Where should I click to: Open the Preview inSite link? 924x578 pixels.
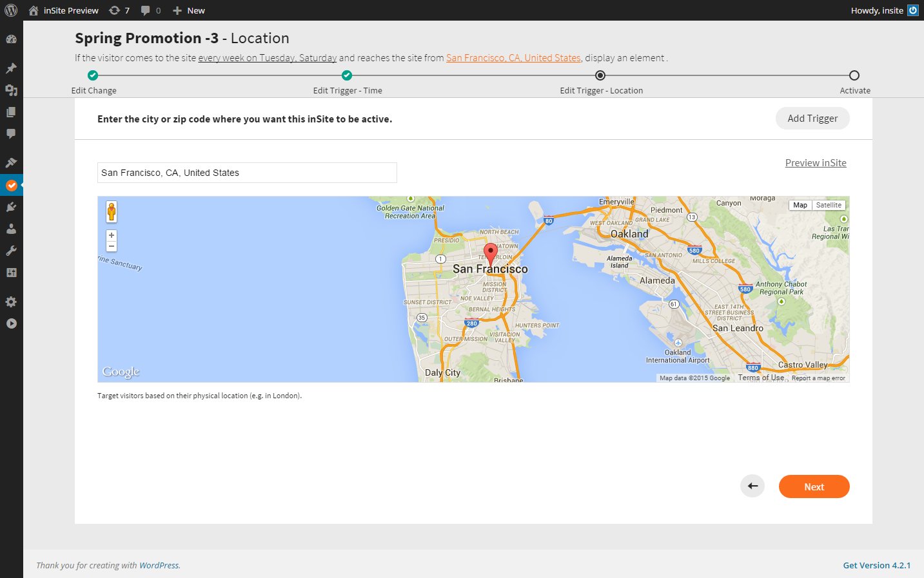tap(815, 163)
